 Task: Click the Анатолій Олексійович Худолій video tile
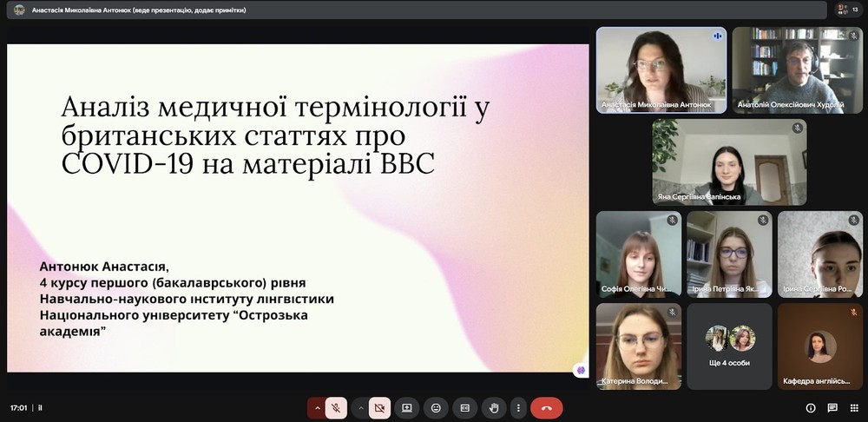[x=797, y=69]
